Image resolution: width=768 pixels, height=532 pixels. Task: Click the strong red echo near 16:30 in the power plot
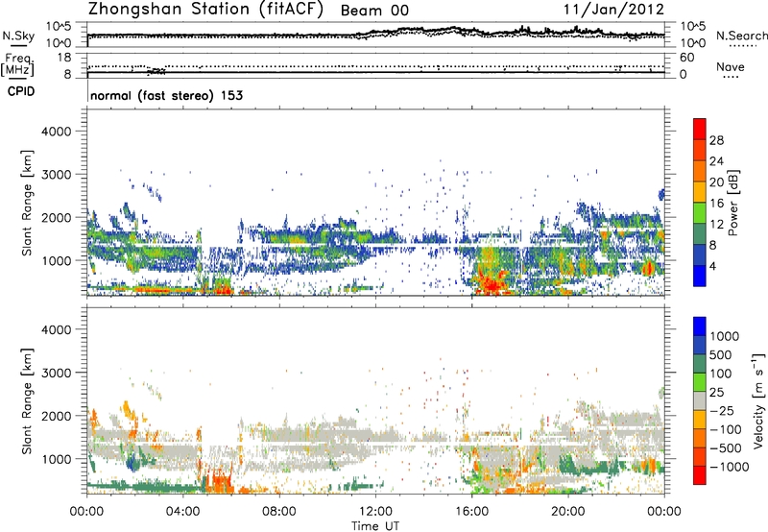[x=490, y=283]
